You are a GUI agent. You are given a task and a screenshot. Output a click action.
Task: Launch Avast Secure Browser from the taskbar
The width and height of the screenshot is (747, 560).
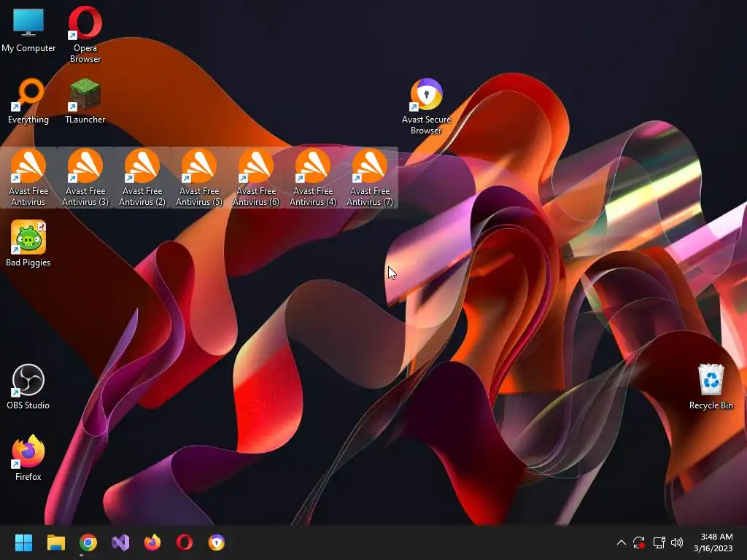tap(216, 542)
